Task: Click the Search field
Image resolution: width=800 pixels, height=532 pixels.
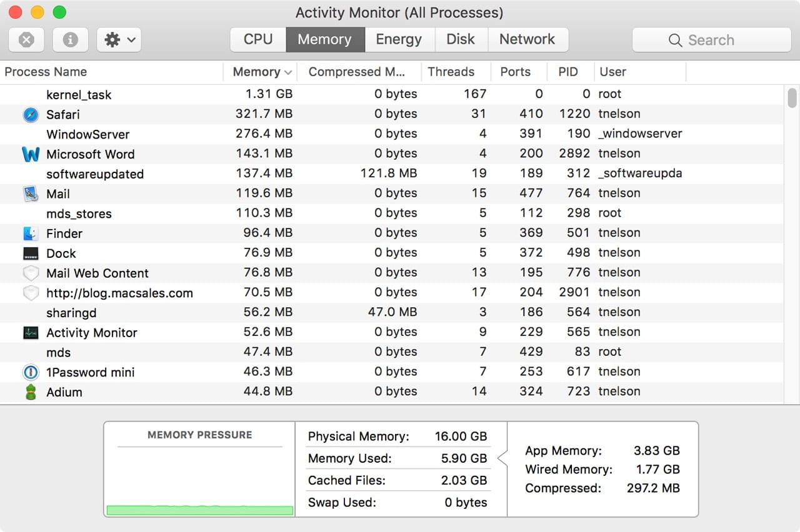Action: 711,40
